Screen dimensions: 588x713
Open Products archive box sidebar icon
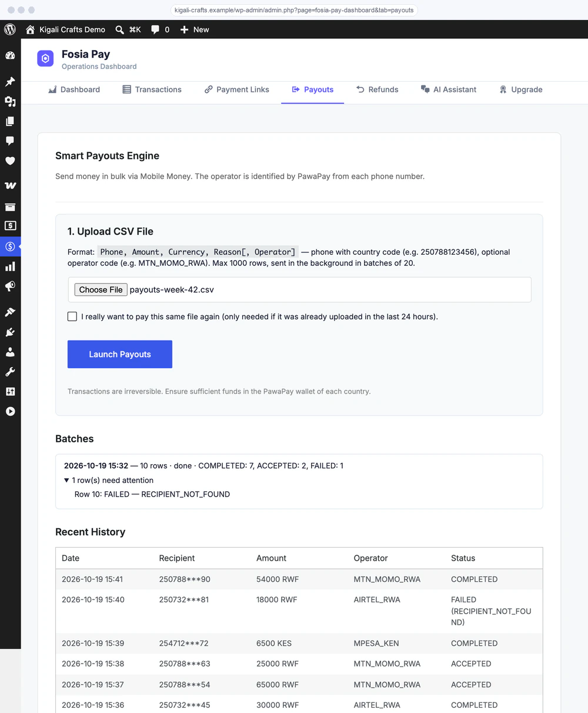click(x=10, y=206)
